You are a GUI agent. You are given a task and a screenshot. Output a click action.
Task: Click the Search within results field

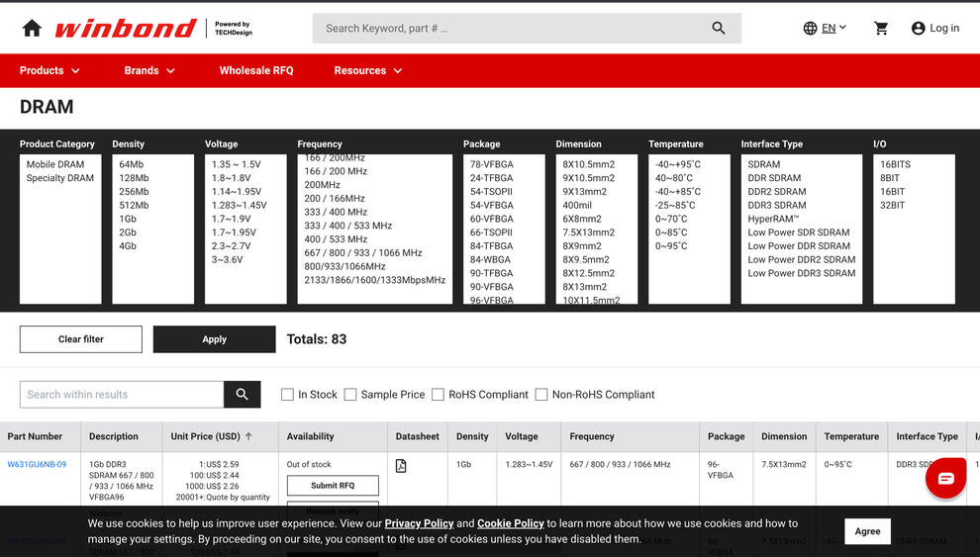(122, 395)
